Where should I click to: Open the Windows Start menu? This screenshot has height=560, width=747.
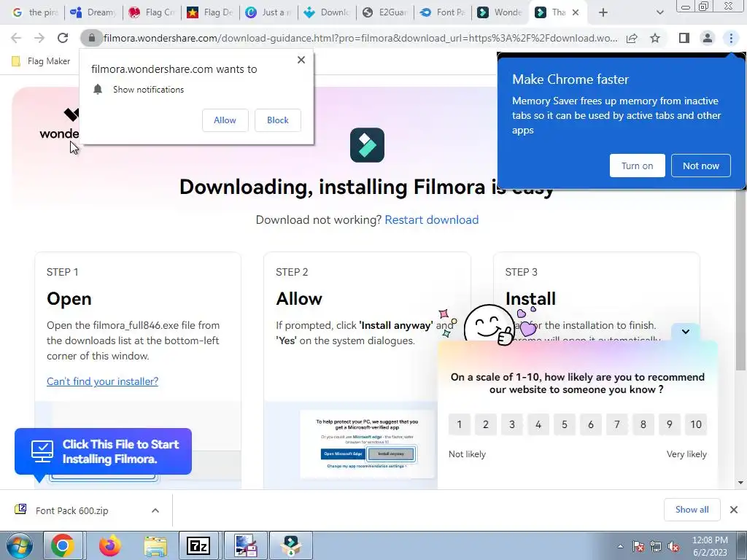[x=19, y=545]
